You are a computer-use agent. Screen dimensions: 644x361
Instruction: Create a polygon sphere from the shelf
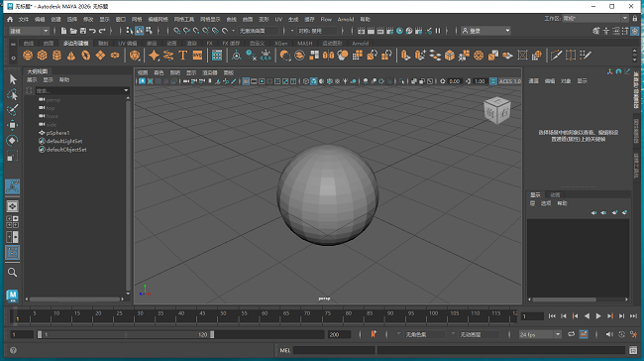pos(28,56)
